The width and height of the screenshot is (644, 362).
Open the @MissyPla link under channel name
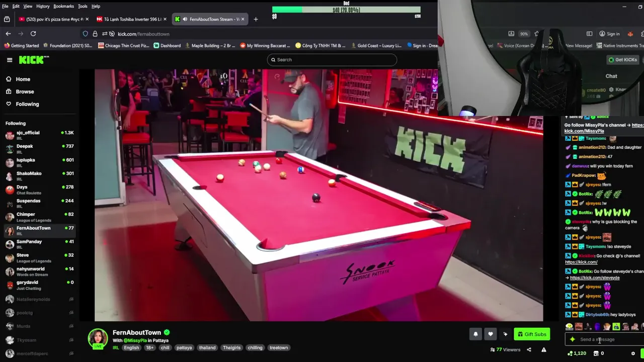[135, 340]
